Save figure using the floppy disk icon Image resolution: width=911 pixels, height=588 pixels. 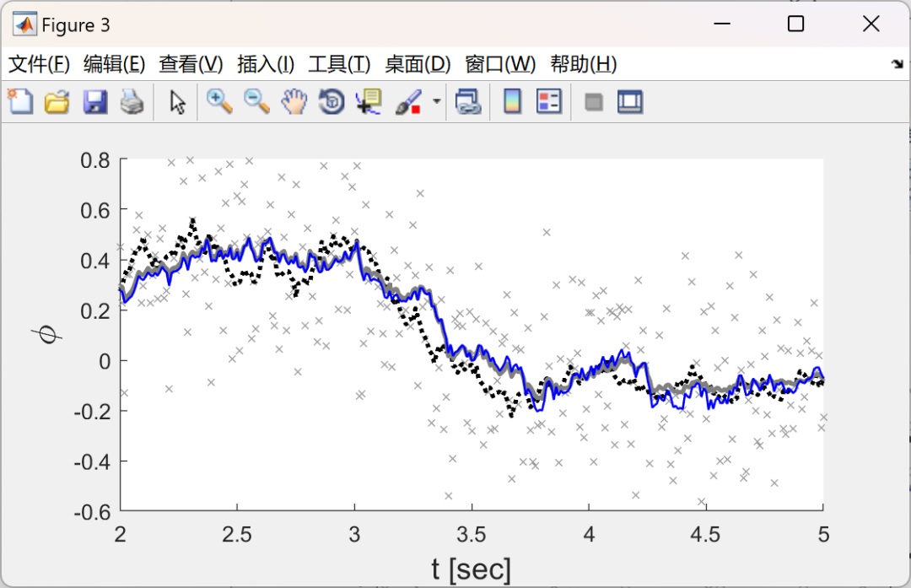(x=94, y=102)
